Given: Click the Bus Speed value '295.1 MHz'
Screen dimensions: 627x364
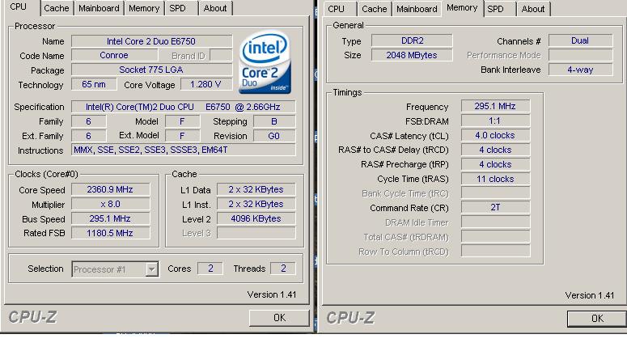Looking at the screenshot, I should tap(110, 218).
